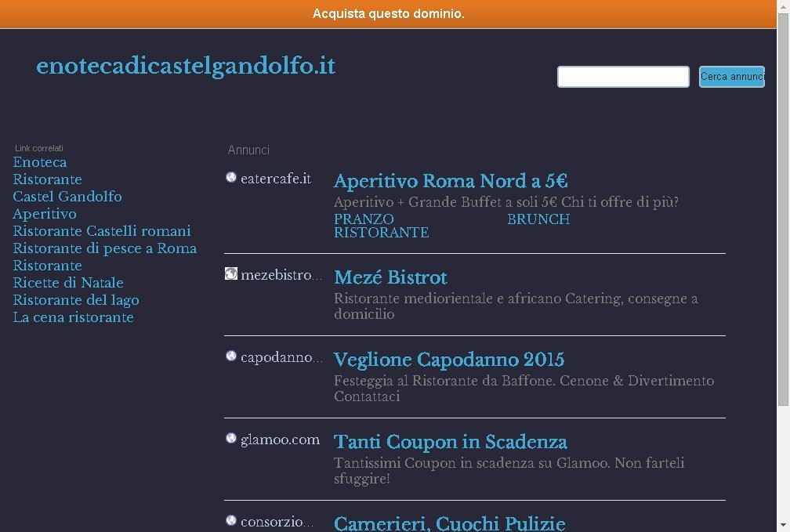The image size is (790, 532).
Task: Open Veglione Capodanno 2015 ad
Action: point(449,360)
